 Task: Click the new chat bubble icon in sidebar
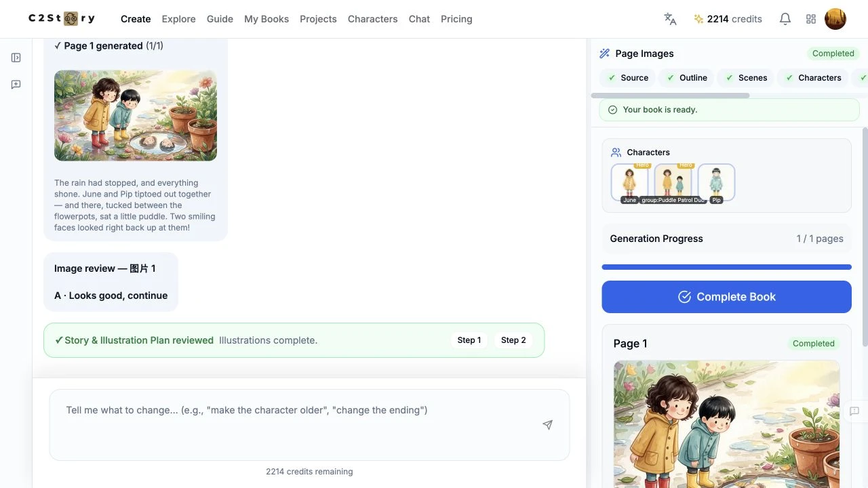(16, 85)
